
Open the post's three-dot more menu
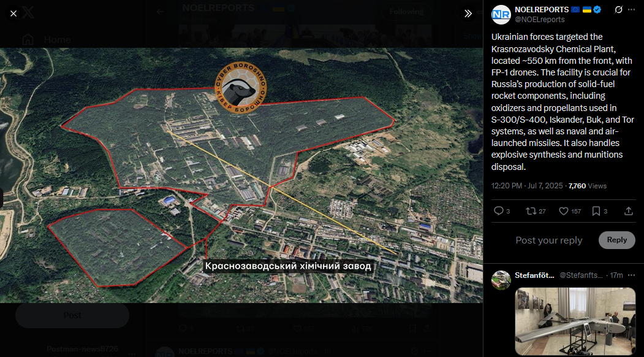[x=631, y=9]
